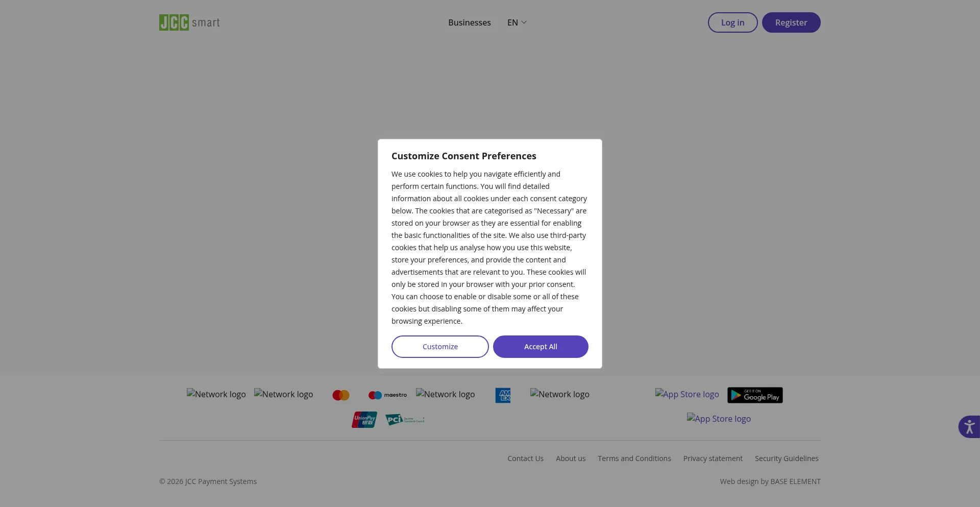
Task: Click the Register button
Action: [791, 22]
